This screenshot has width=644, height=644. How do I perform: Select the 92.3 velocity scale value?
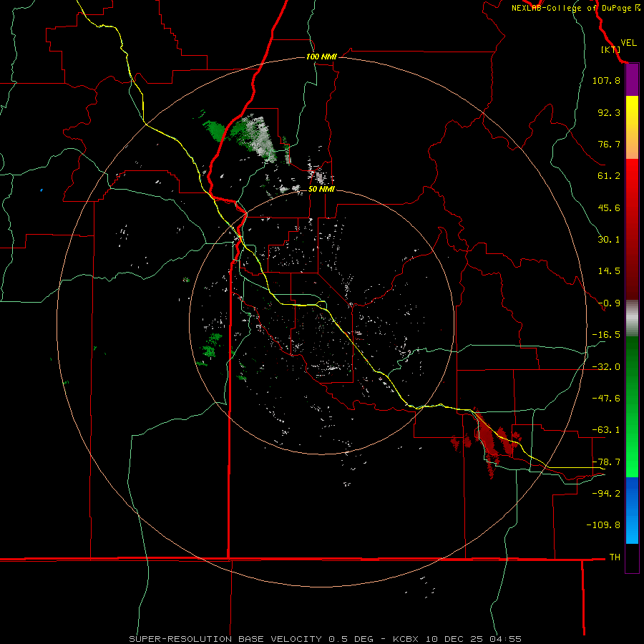(x=609, y=112)
